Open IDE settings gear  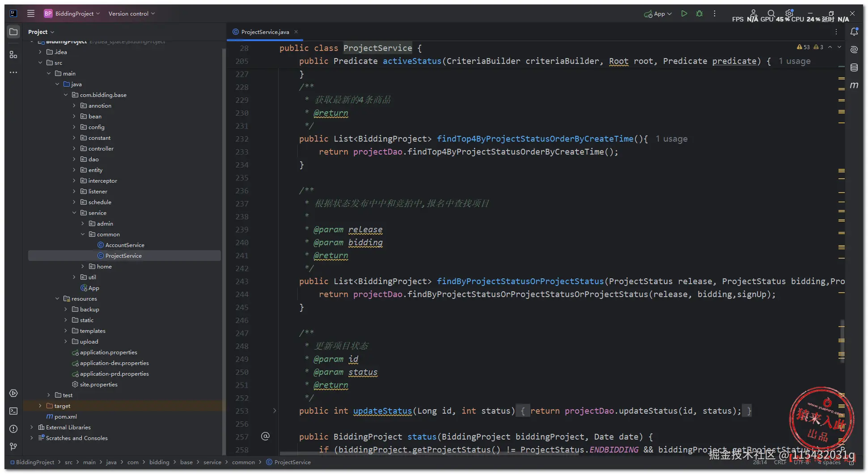point(789,13)
